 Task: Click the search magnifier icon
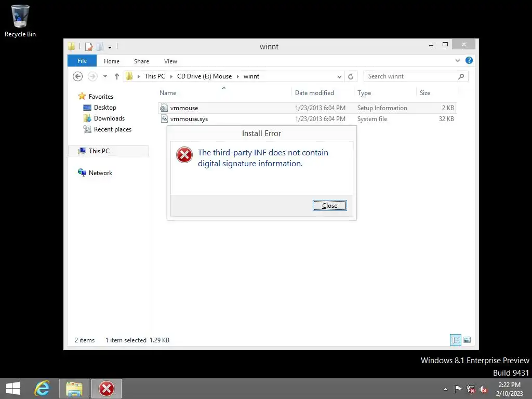[x=461, y=76]
